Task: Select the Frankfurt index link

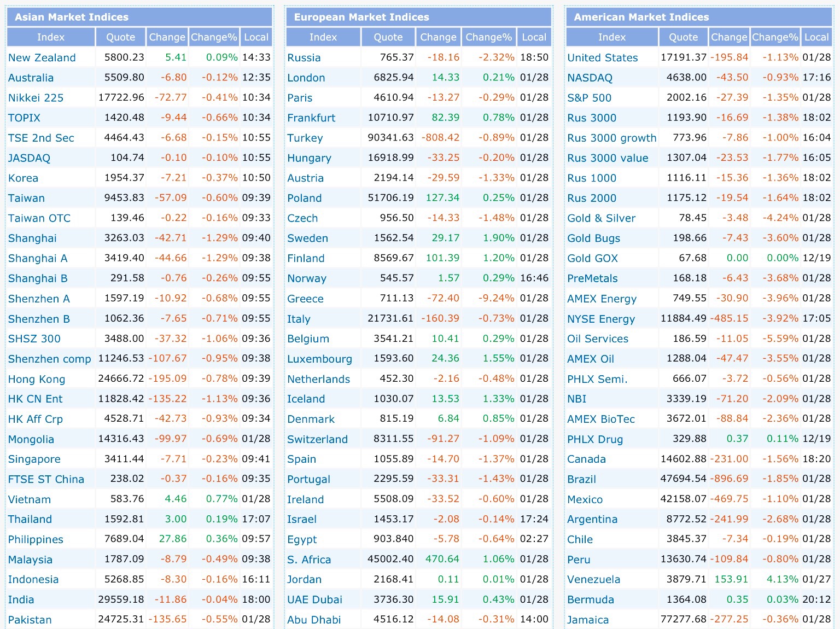Action: [311, 118]
